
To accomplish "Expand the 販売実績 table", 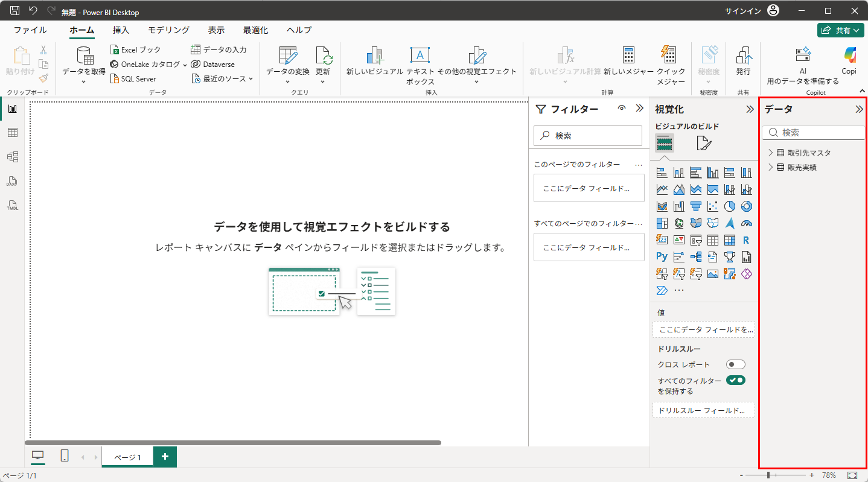I will pos(771,167).
